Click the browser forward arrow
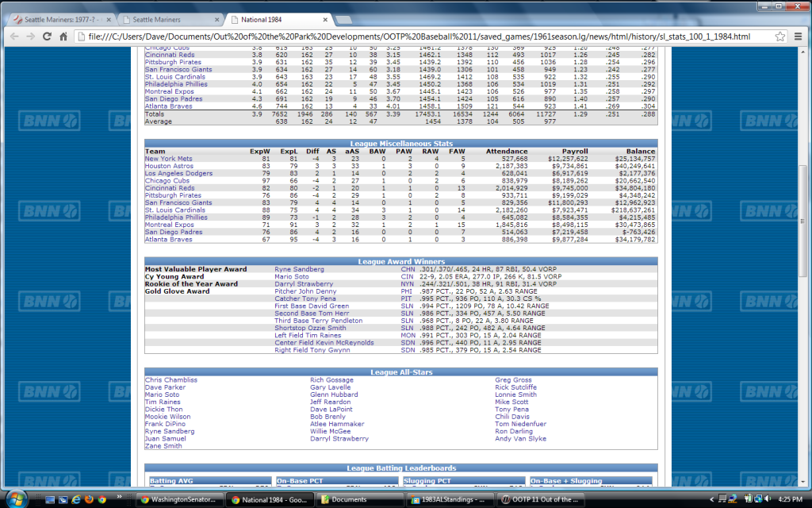 pyautogui.click(x=31, y=37)
